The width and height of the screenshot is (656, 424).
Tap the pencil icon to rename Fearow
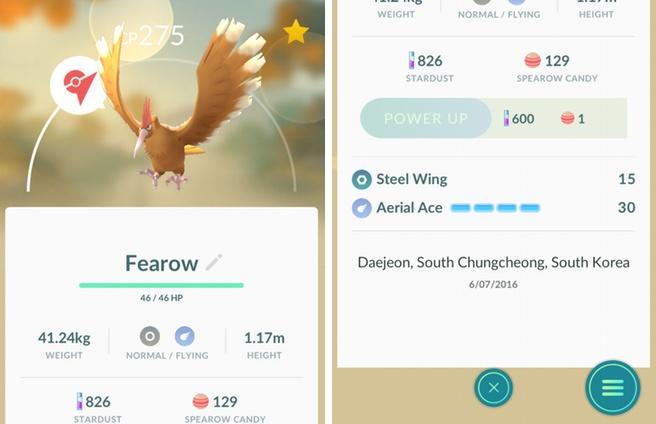214,262
